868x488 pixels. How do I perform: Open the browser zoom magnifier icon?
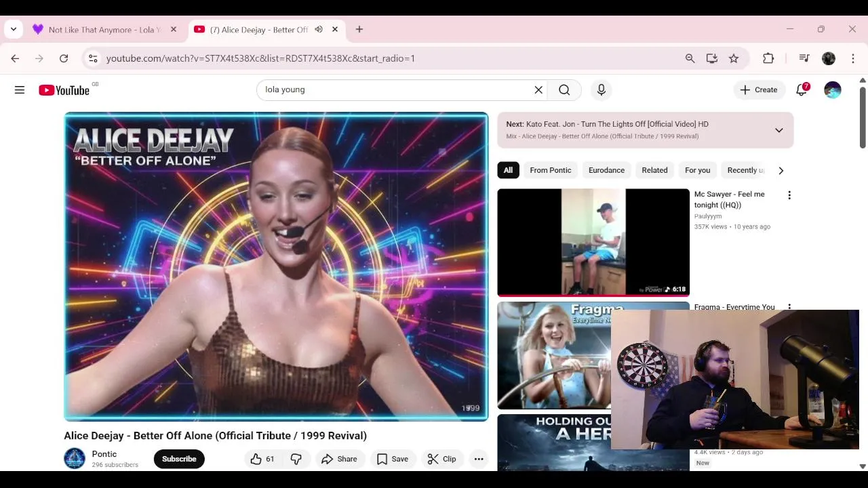[x=690, y=58]
